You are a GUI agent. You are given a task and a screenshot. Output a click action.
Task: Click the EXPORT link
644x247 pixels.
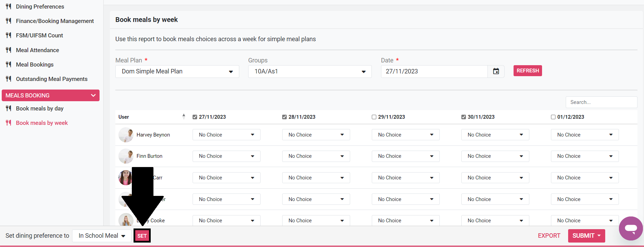point(549,236)
